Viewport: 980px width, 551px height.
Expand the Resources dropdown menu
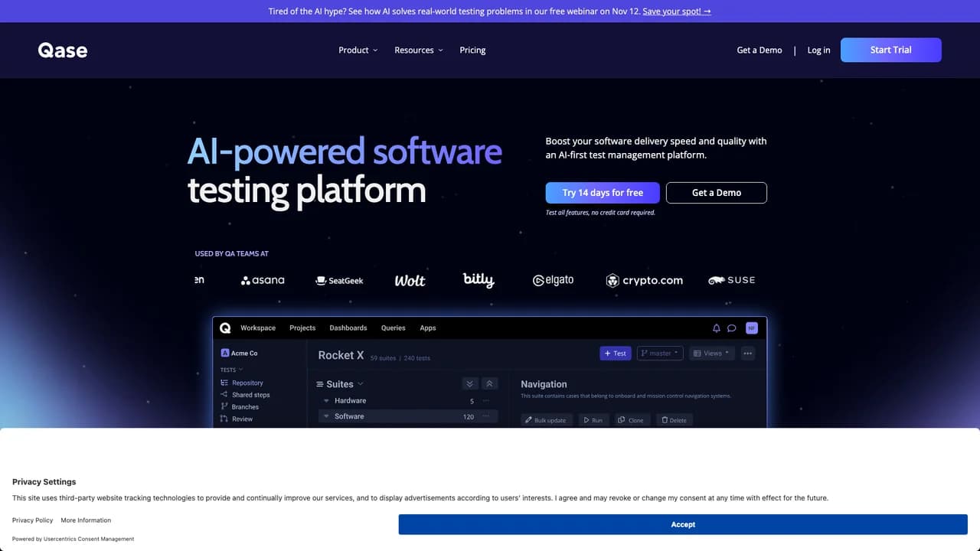click(x=419, y=50)
